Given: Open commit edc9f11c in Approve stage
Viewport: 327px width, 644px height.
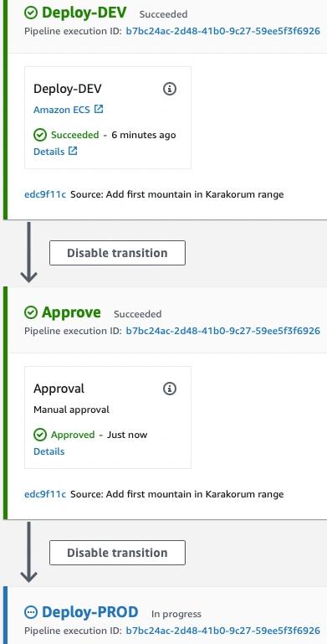Looking at the screenshot, I should click(45, 494).
